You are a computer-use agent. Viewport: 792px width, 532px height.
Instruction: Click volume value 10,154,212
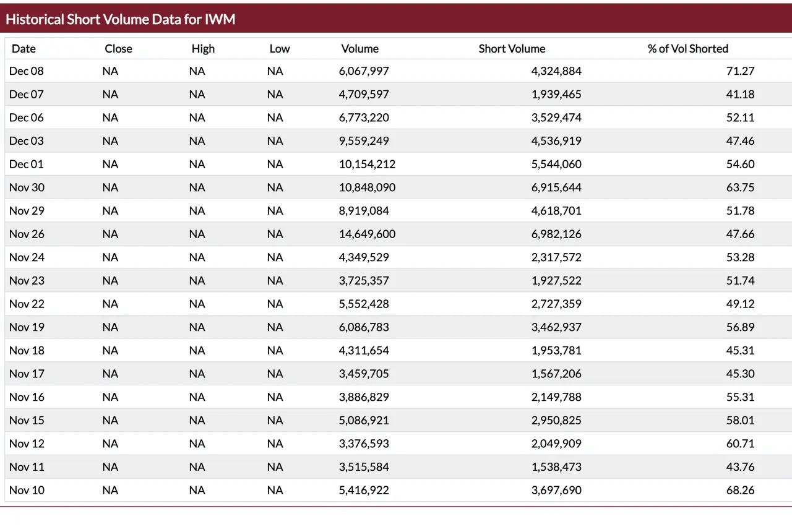368,165
